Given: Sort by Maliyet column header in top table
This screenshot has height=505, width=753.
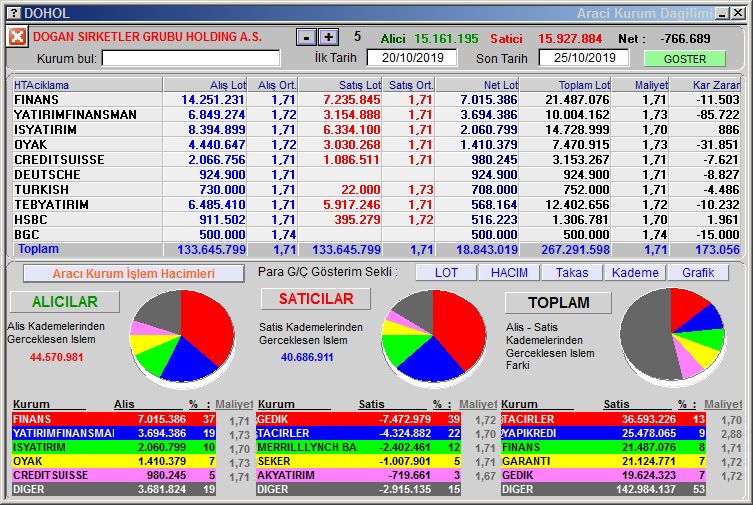Looking at the screenshot, I should pyautogui.click(x=640, y=85).
